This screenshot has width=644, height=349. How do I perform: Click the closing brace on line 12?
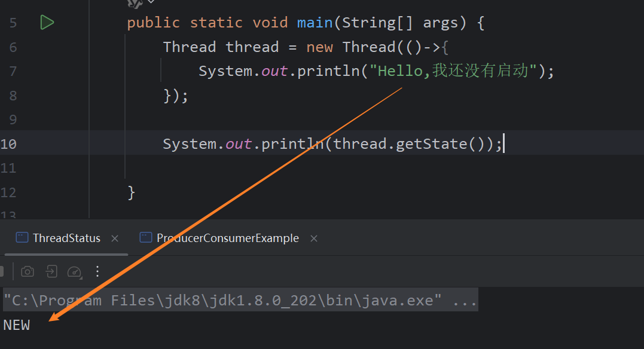coord(132,192)
